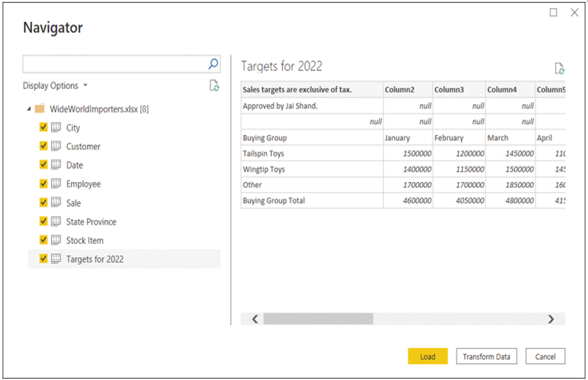The image size is (588, 380).
Task: Click the 'Sales targets are exclusive of tax.' header
Action: tap(312, 89)
